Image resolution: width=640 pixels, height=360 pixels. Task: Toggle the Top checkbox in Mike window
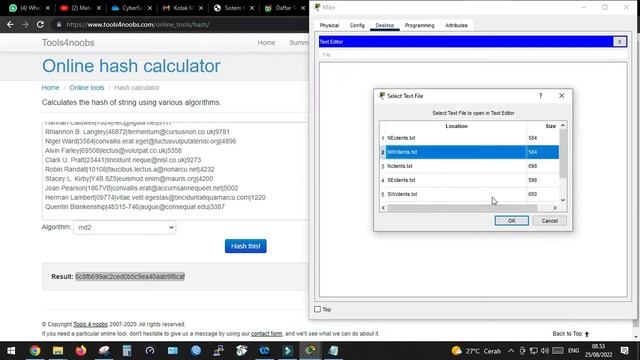click(x=318, y=309)
